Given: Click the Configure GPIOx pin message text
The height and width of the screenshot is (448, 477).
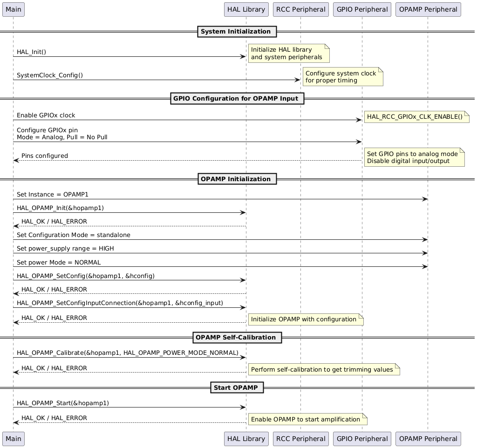Looking at the screenshot, I should pyautogui.click(x=62, y=134).
